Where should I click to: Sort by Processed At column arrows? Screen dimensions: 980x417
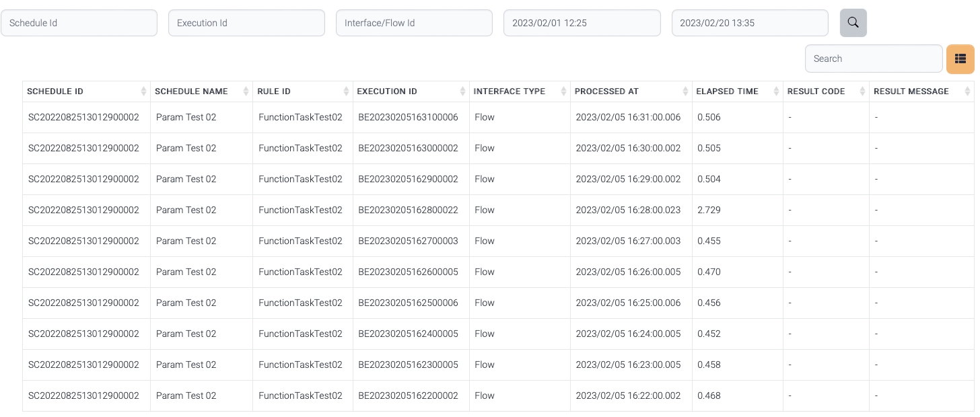point(685,91)
